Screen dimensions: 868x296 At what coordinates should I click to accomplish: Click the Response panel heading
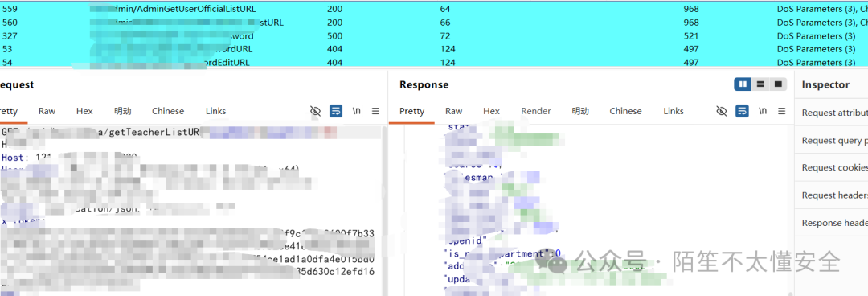point(424,84)
